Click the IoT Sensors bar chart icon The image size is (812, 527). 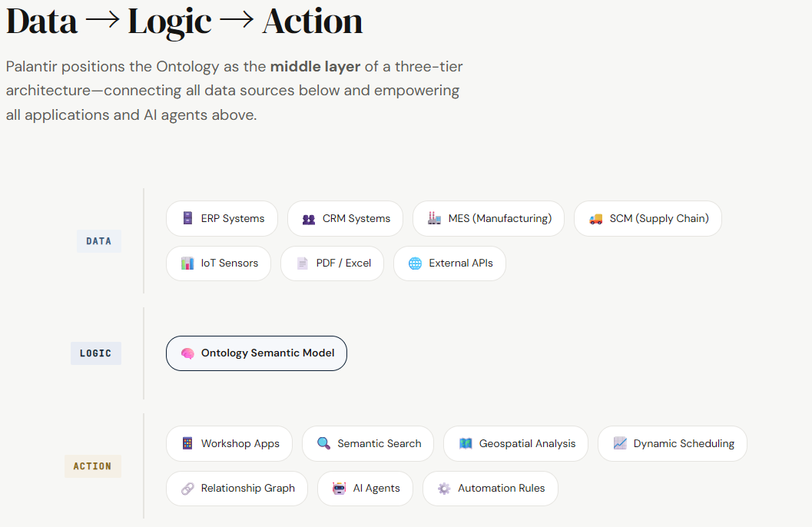[187, 263]
